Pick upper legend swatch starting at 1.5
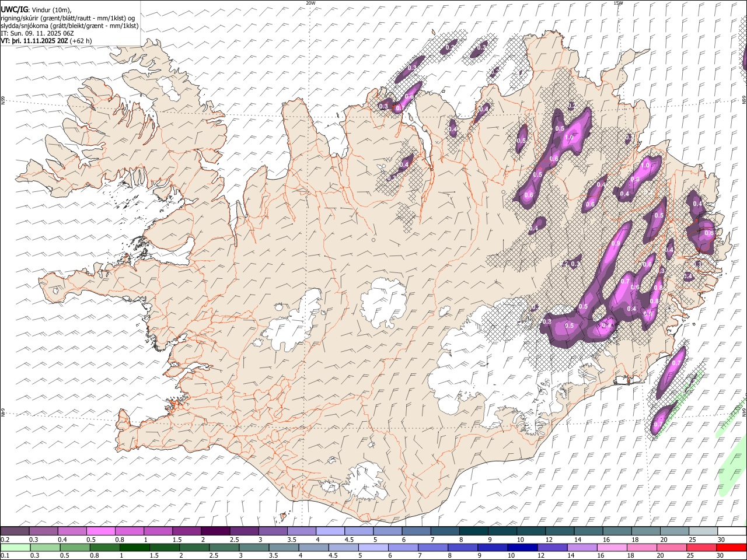747x560 pixels. tap(187, 531)
